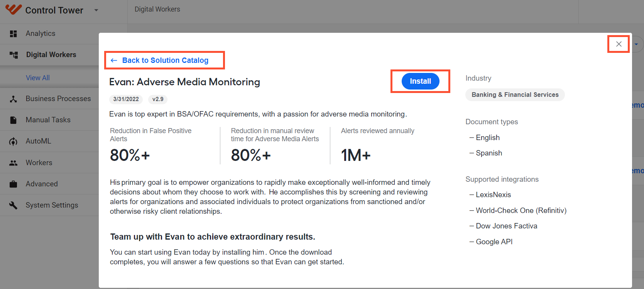The height and width of the screenshot is (289, 644).
Task: Click 80%+ under manual review time reduction
Action: [251, 155]
